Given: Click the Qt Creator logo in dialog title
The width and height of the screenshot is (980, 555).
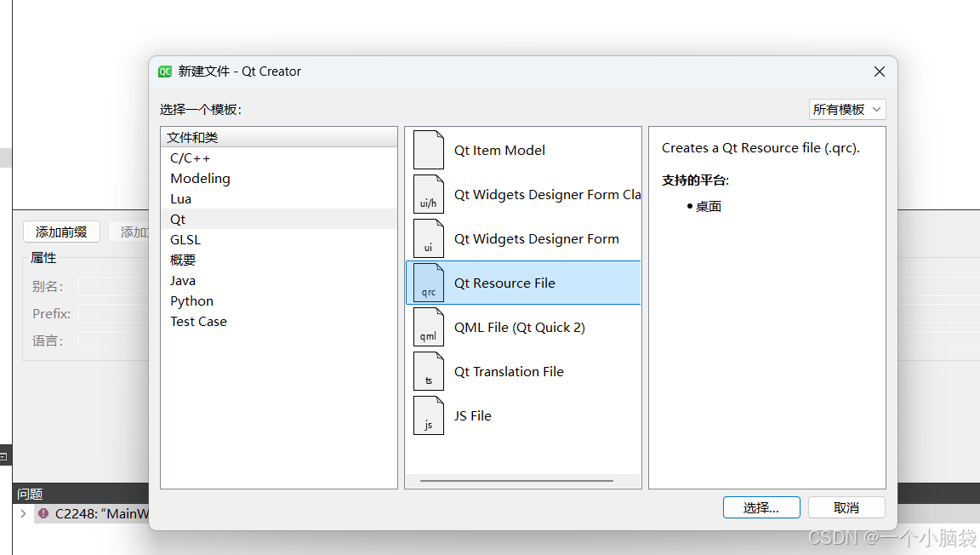Looking at the screenshot, I should pos(165,72).
